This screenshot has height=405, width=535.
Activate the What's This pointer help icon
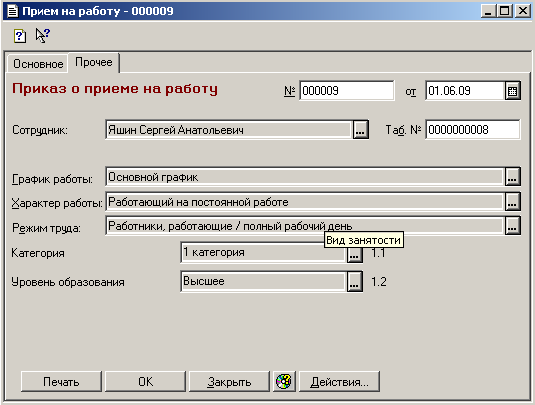tap(43, 35)
